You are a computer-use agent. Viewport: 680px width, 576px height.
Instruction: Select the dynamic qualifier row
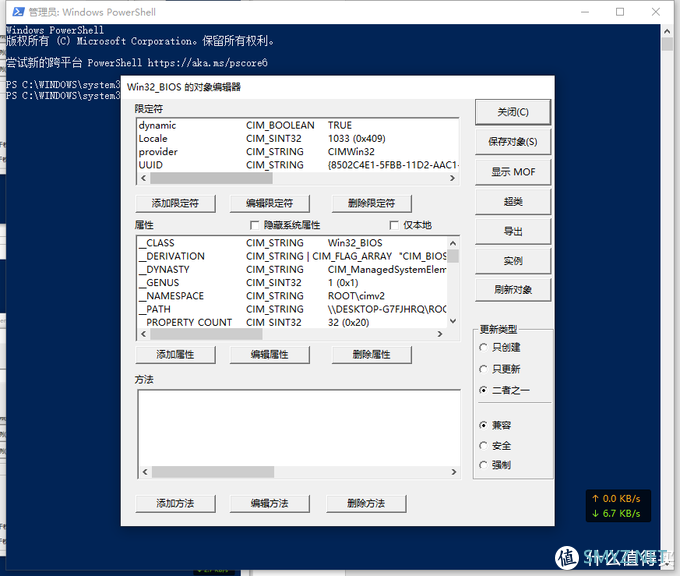tap(298, 125)
